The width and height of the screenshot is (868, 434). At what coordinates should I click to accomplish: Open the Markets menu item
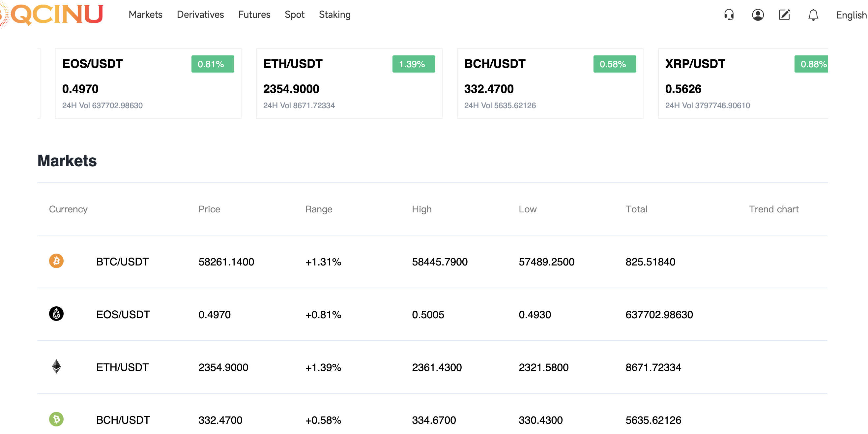click(145, 15)
